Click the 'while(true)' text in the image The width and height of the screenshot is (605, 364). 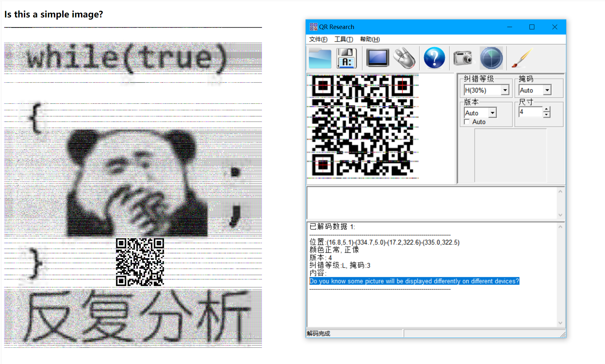(x=127, y=58)
